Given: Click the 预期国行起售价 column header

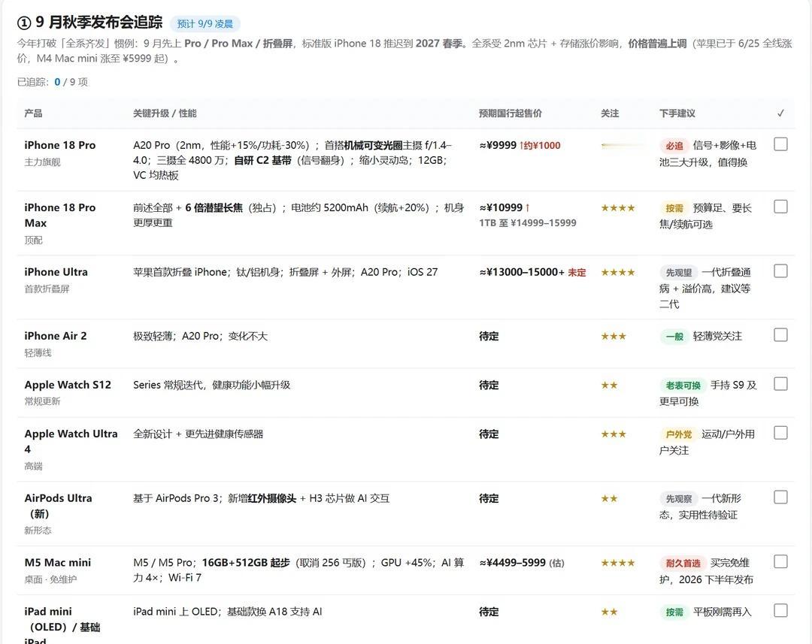Looking at the screenshot, I should (x=510, y=113).
